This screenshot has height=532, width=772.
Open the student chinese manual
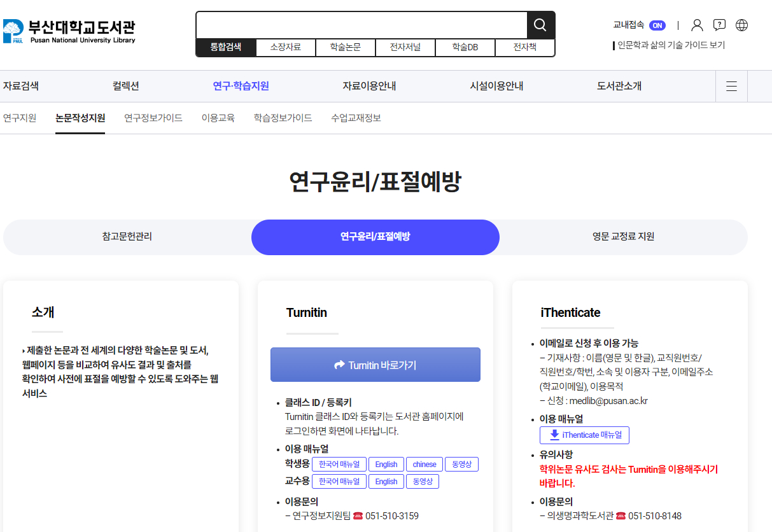coord(424,465)
